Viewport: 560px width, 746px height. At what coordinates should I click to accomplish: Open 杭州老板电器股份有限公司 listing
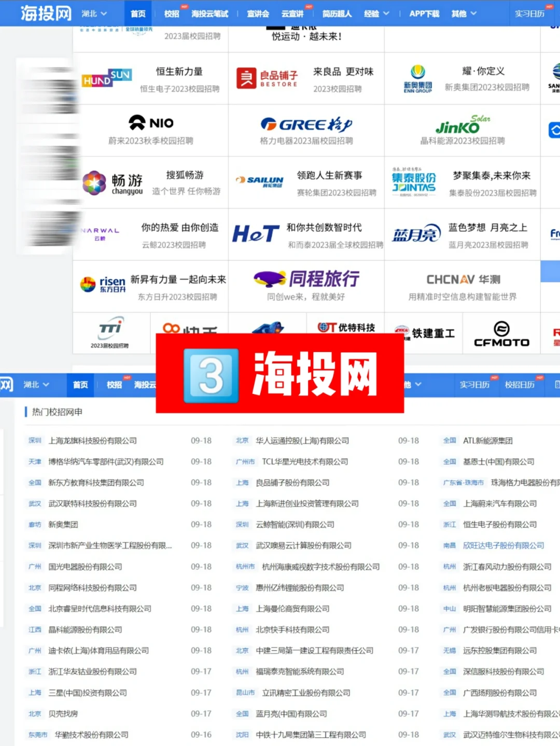(x=507, y=588)
